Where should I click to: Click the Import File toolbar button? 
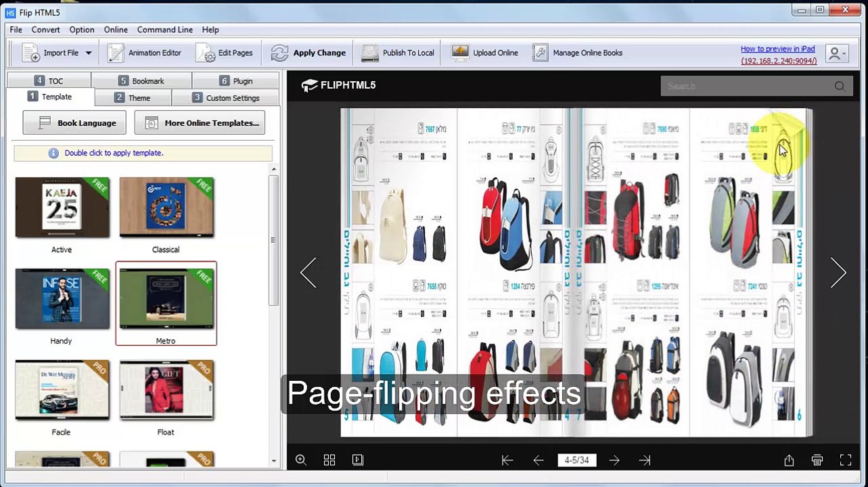51,53
